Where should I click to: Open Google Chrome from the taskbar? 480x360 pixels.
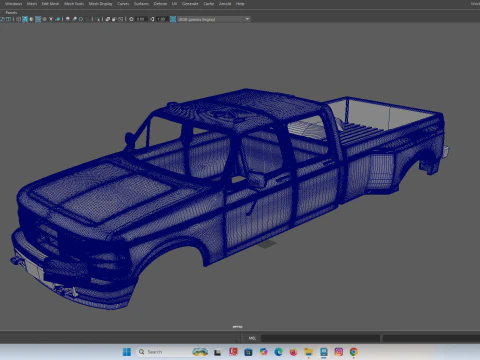click(x=354, y=352)
